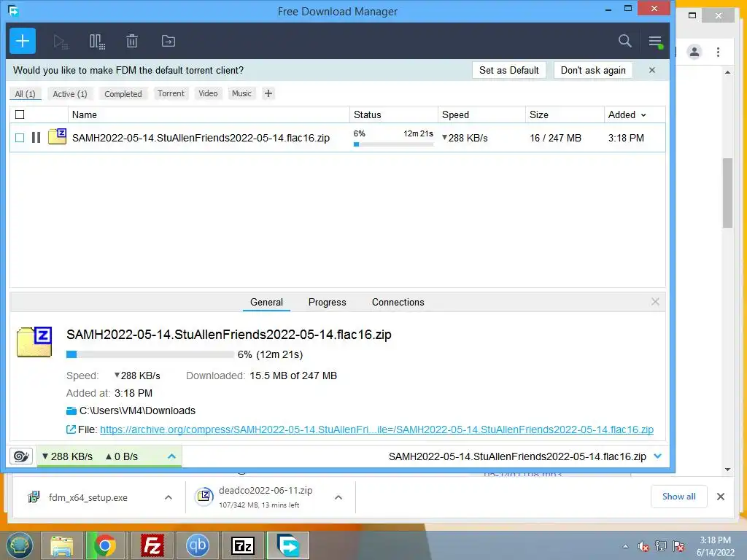Show Completed downloads tab

tap(123, 94)
